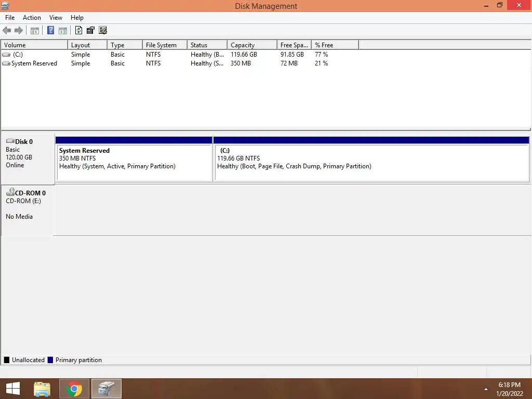Screen dimensions: 532x399
Task: Click the drive icon beside (C:) volume row
Action: (x=6, y=54)
